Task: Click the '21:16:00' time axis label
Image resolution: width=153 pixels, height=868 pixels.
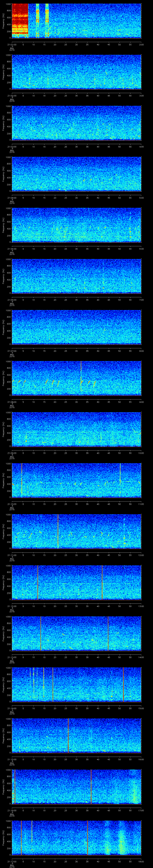Action: 12,810
